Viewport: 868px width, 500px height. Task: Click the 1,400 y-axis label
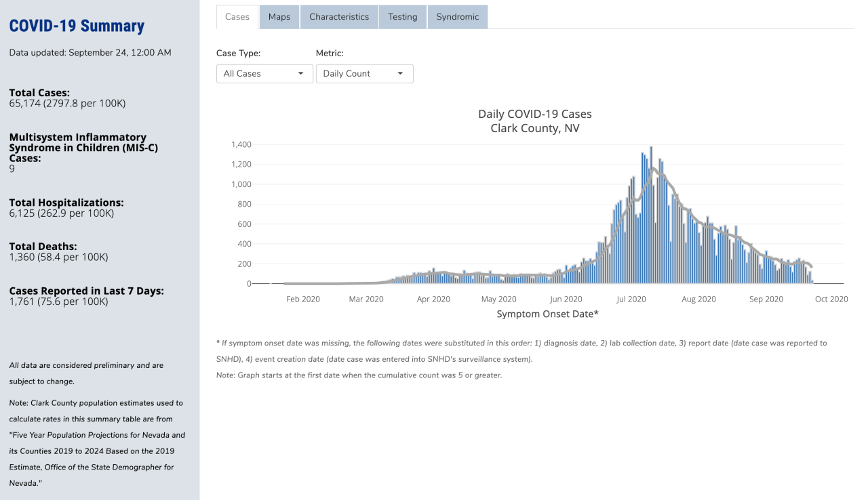241,144
